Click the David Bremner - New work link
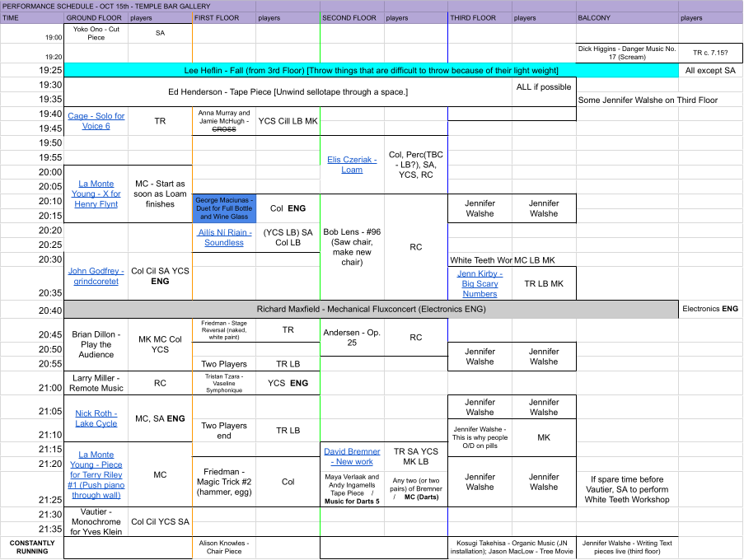The height and width of the screenshot is (560, 744). point(352,456)
